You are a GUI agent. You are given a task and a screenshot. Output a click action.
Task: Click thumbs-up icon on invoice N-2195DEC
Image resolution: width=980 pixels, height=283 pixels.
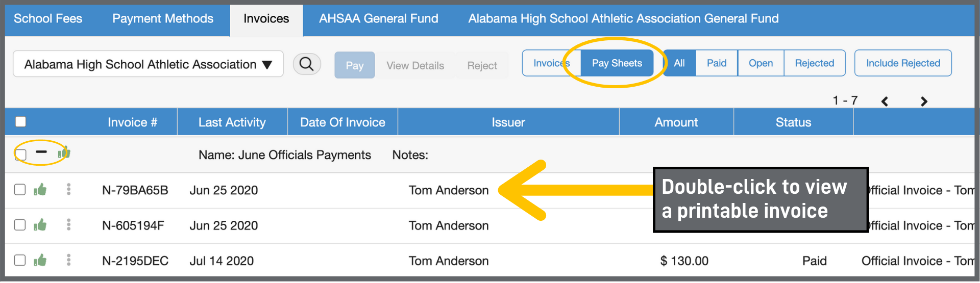[40, 261]
